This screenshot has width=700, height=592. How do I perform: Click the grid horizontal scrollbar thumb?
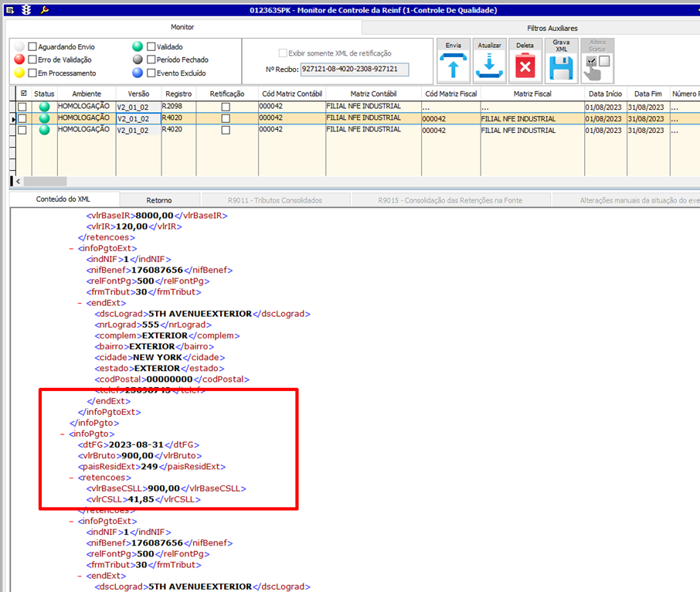pyautogui.click(x=45, y=182)
